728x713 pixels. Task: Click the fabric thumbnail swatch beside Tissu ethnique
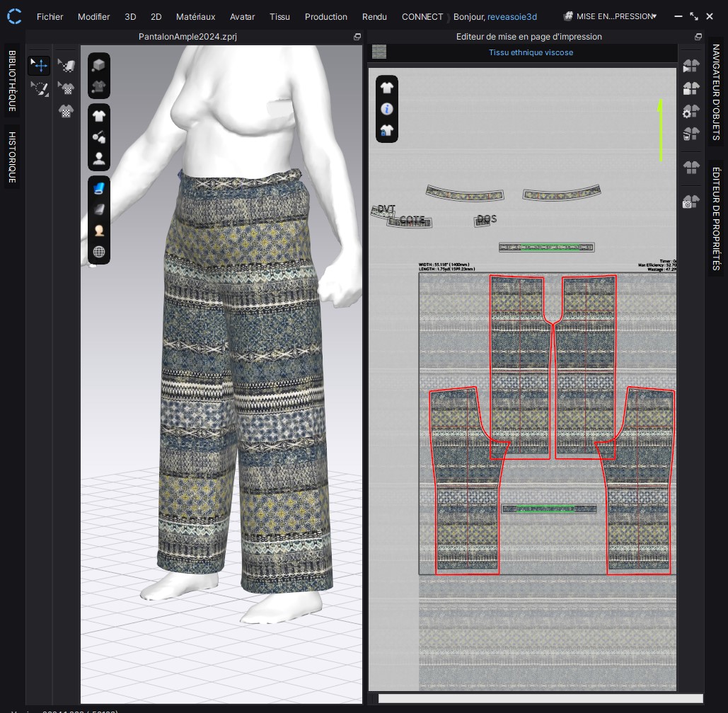[379, 52]
